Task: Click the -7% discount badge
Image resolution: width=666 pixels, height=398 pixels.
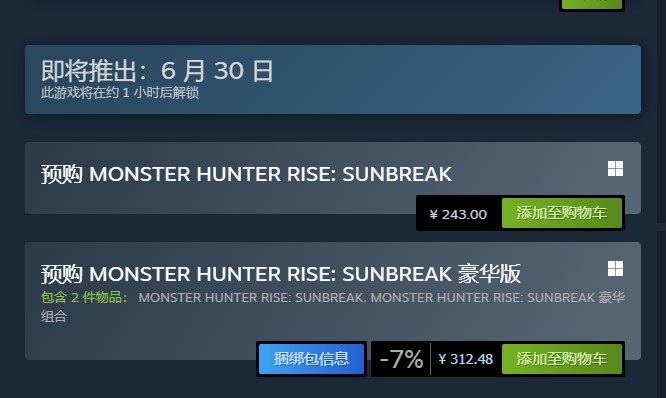Action: pos(401,359)
